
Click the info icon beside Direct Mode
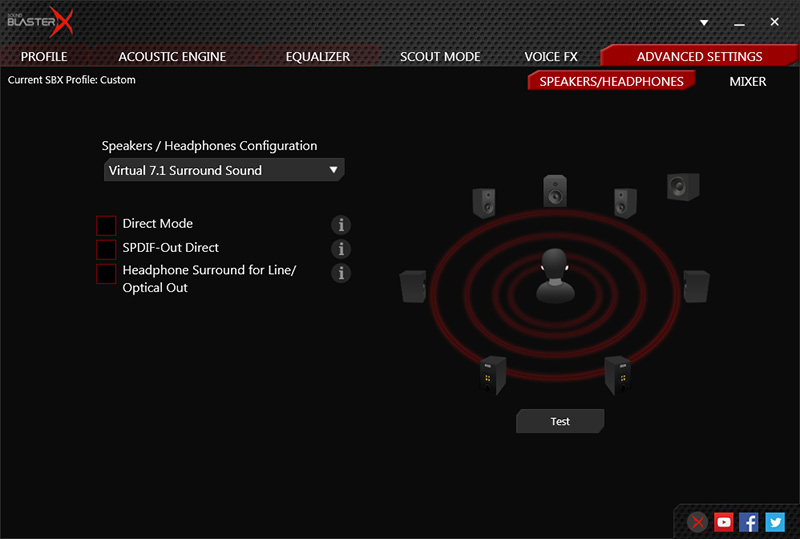point(341,225)
